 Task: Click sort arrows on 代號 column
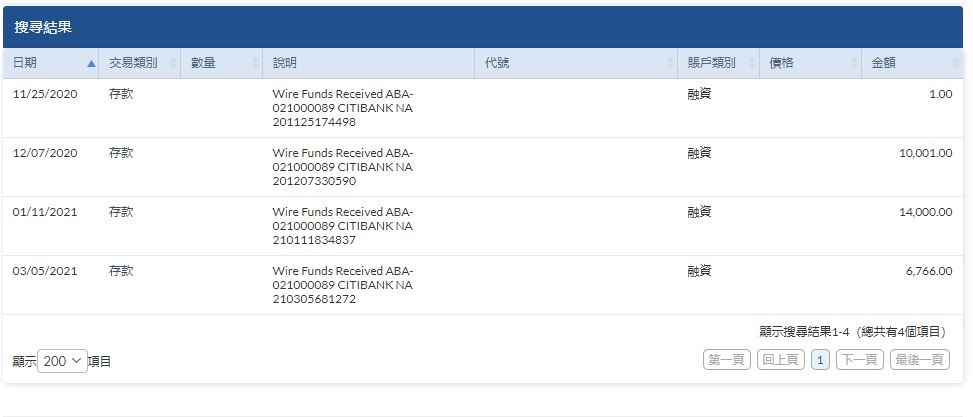(670, 63)
